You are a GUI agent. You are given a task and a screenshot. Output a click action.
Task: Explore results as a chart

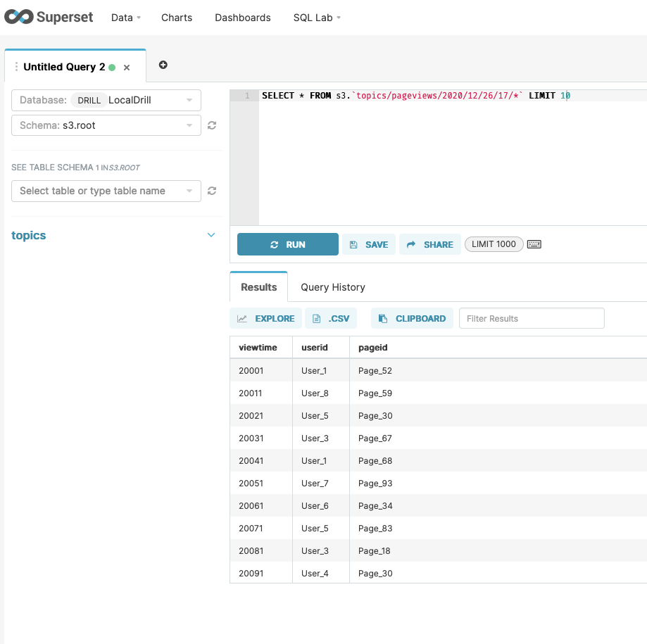pyautogui.click(x=265, y=319)
